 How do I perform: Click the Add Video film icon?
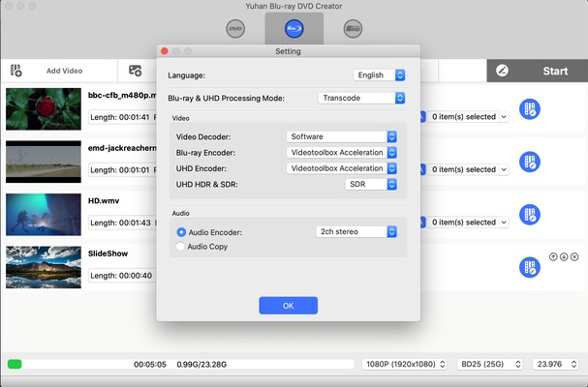click(16, 71)
